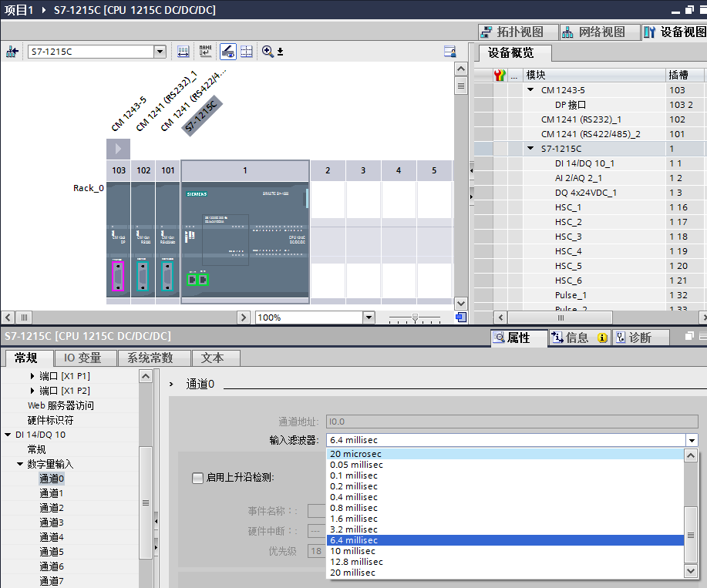Click the show module labels NAME icon
This screenshot has width=707, height=588.
(206, 51)
